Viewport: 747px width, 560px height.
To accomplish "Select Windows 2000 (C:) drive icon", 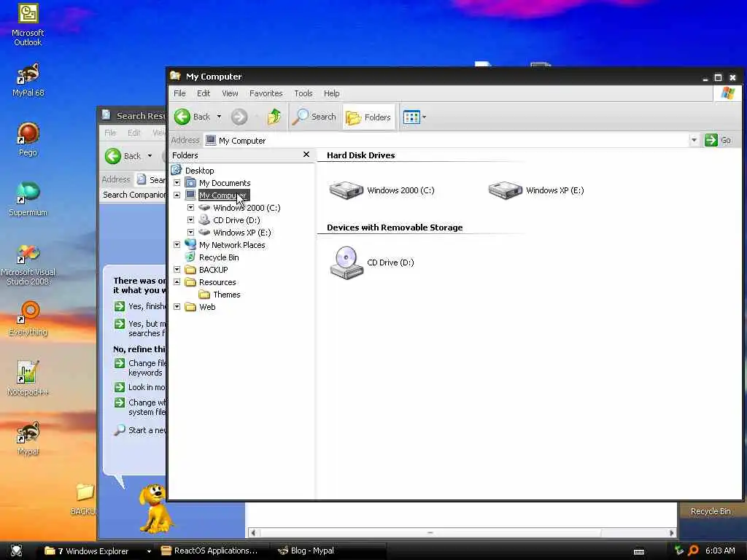I will click(382, 190).
